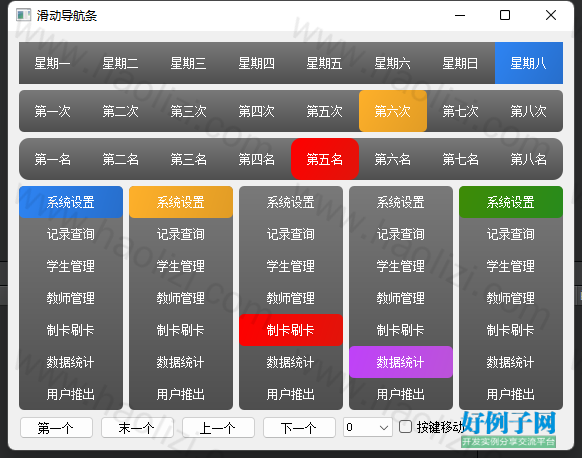Viewport: 582px width, 458px height.
Task: Select 用户推出 in the last vertical list
Action: click(x=511, y=394)
